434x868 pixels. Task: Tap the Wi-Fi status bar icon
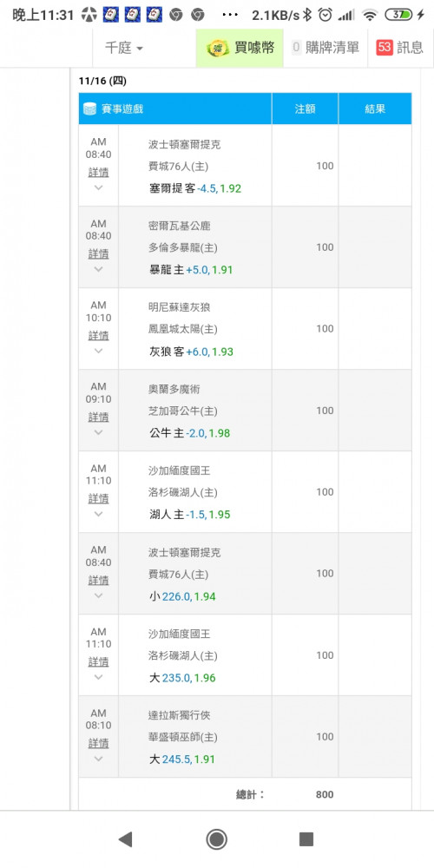click(x=369, y=15)
